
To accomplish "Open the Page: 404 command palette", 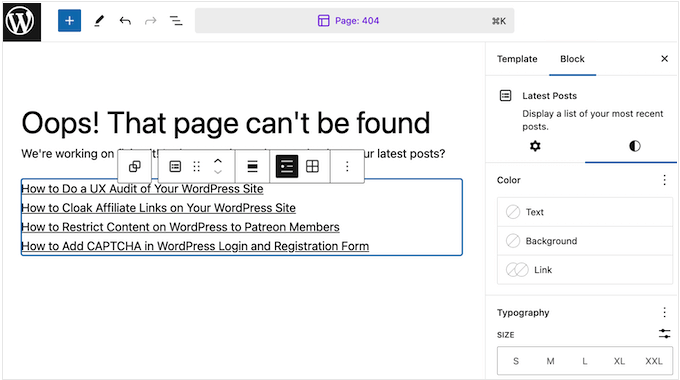I will point(354,21).
